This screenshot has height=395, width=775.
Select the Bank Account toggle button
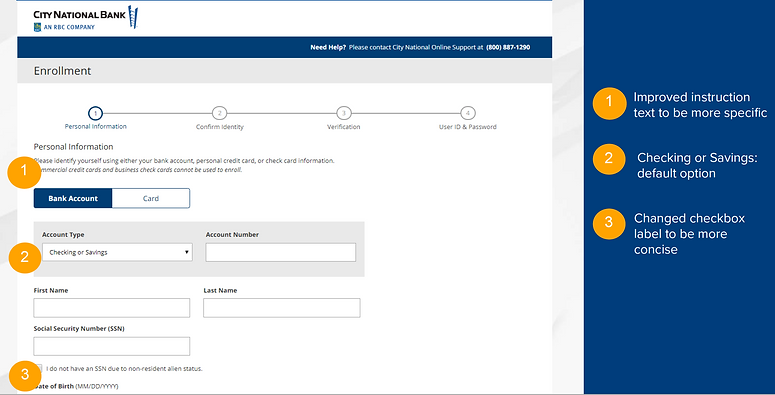tap(73, 198)
